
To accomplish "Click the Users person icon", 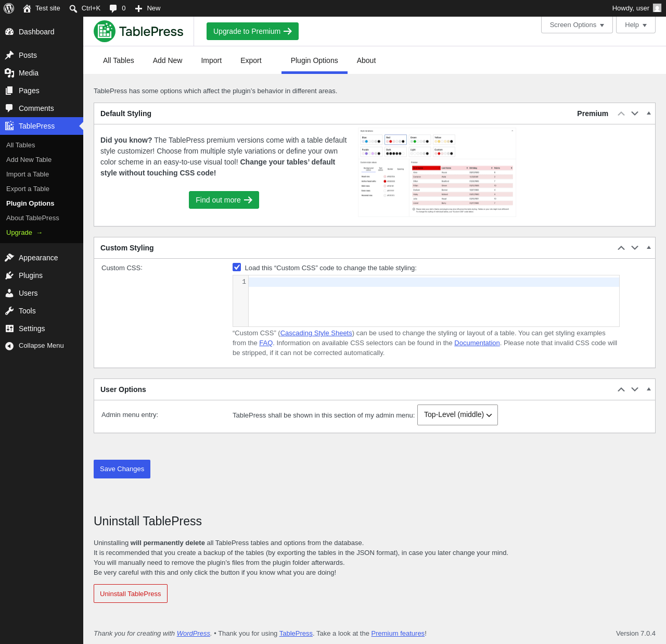I will pos(9,293).
